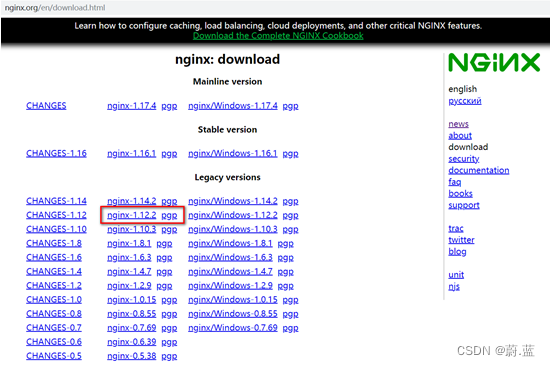
Task: Open the documentation page in sidebar
Action: pyautogui.click(x=479, y=170)
